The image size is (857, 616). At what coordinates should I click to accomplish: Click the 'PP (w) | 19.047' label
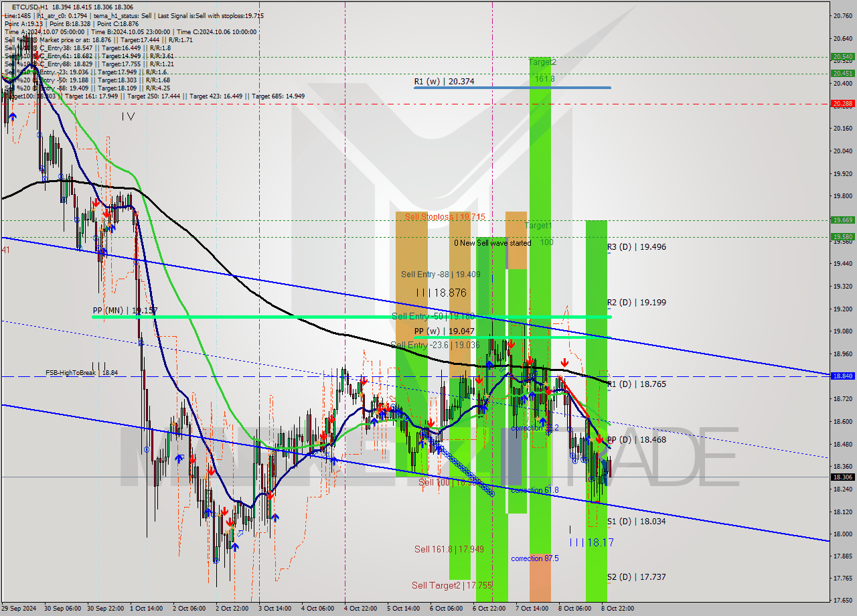click(x=444, y=331)
